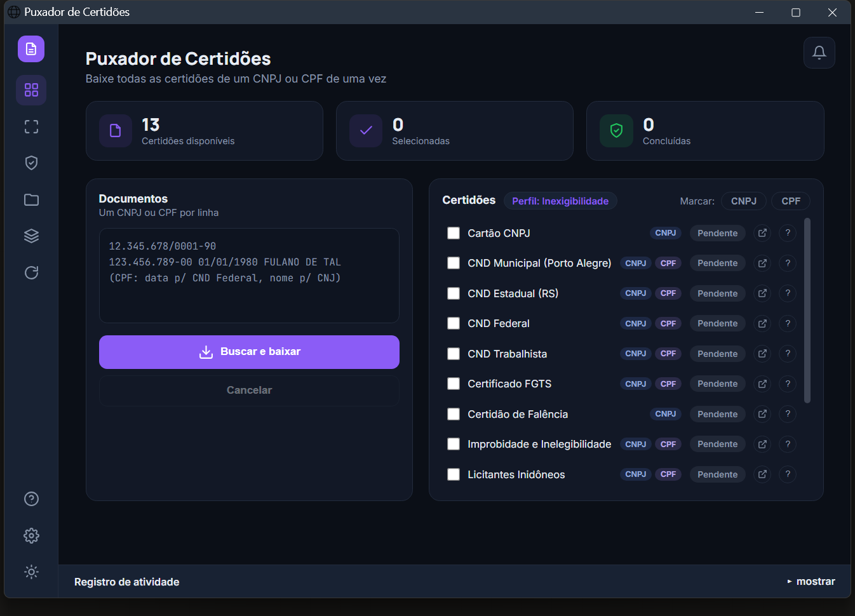Check the Certidão de Falência checkbox
The height and width of the screenshot is (616, 855).
[x=454, y=414]
